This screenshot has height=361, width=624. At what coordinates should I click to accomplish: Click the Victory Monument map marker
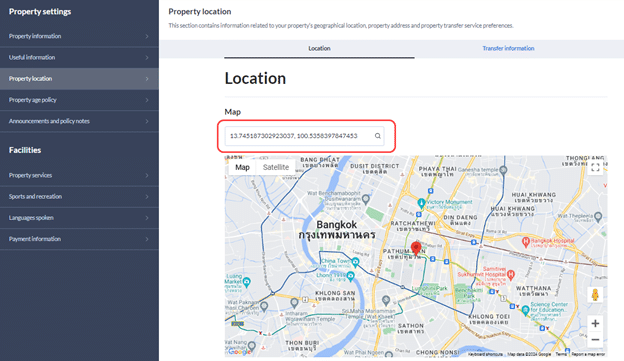point(421,203)
